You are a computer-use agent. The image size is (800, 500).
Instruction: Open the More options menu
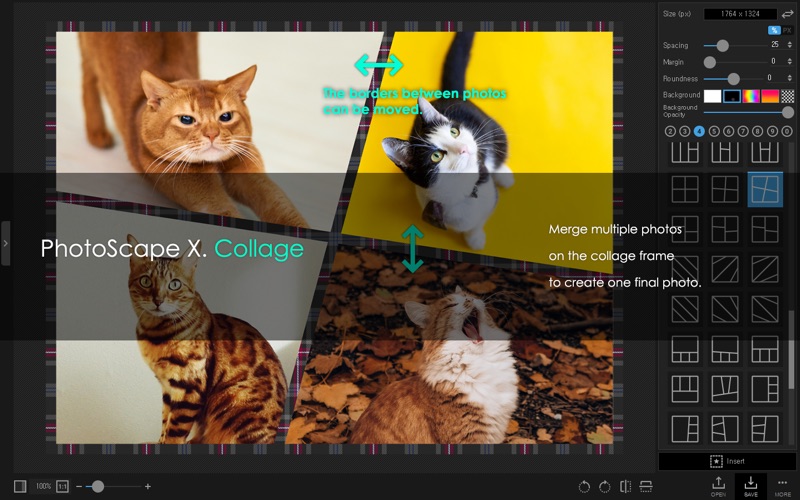(x=783, y=486)
